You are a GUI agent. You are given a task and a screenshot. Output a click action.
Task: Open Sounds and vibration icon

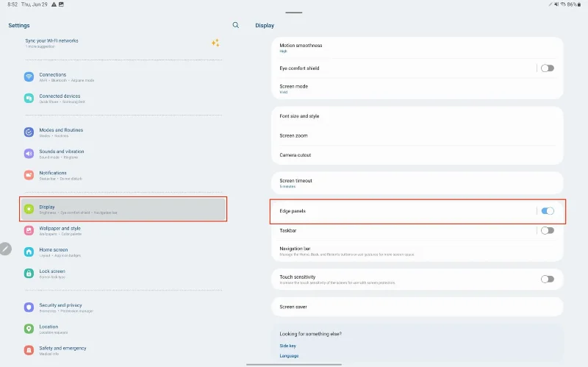[x=29, y=154]
